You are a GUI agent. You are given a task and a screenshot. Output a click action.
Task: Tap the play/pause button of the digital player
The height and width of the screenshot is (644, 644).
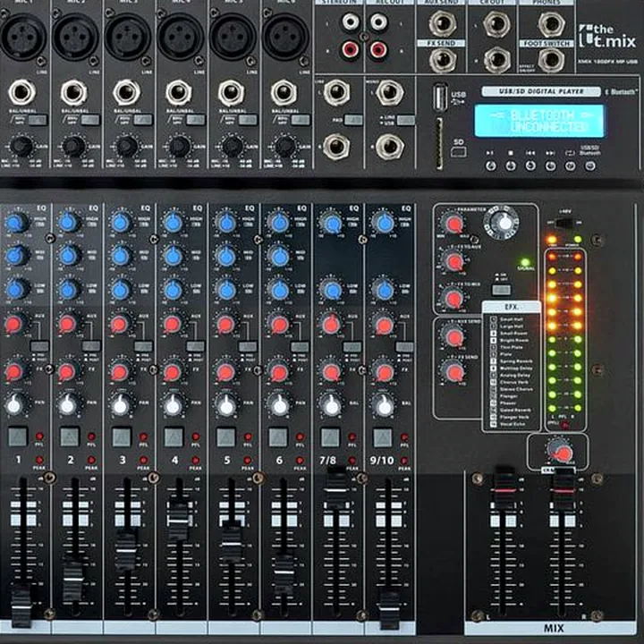[491, 166]
